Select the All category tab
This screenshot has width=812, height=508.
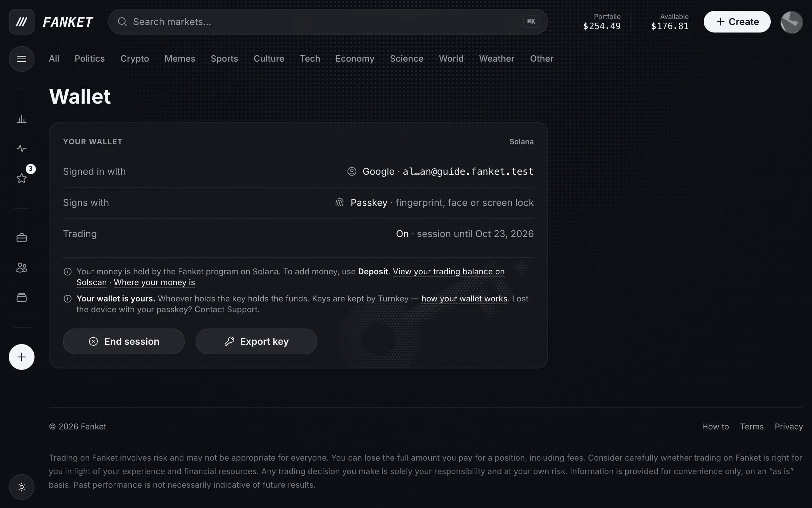pyautogui.click(x=54, y=59)
